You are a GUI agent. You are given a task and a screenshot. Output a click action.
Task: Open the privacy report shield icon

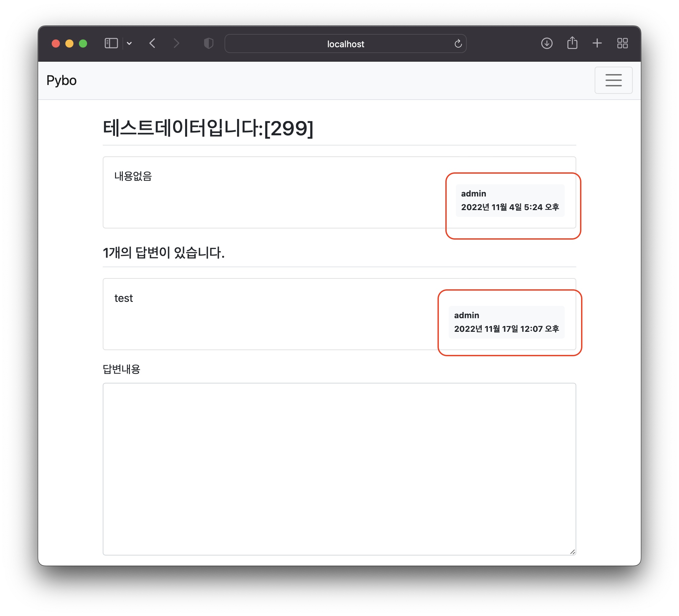pyautogui.click(x=209, y=44)
